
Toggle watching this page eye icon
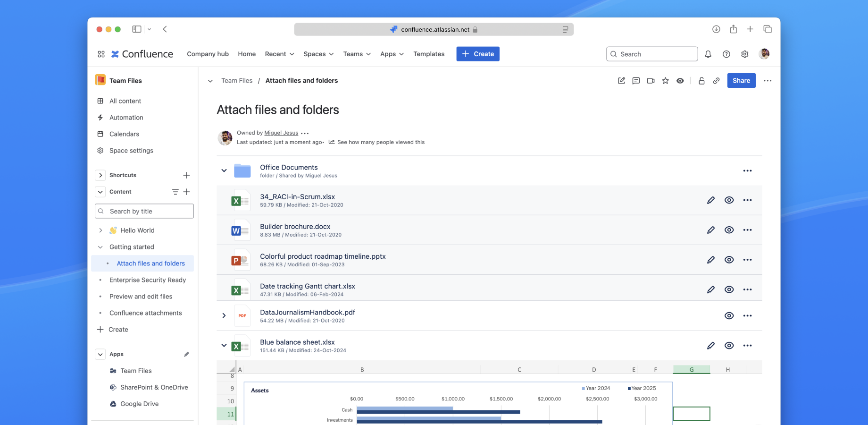[x=680, y=81]
